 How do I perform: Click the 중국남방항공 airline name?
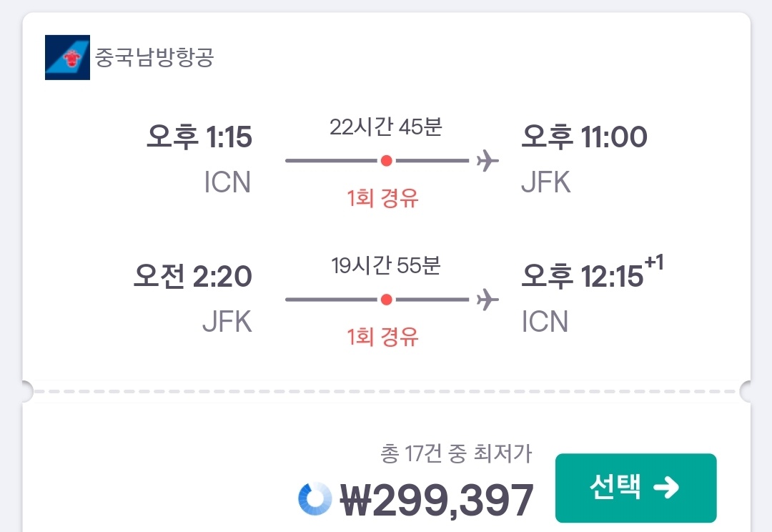tap(154, 58)
